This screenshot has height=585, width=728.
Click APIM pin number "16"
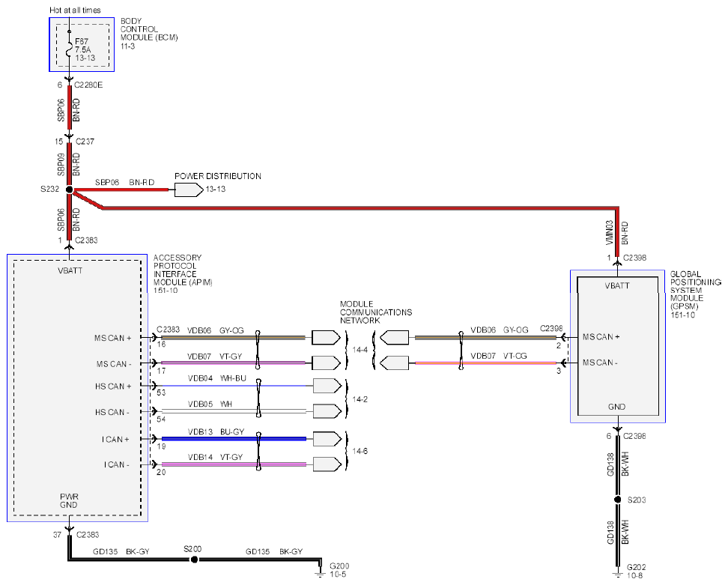pos(161,344)
